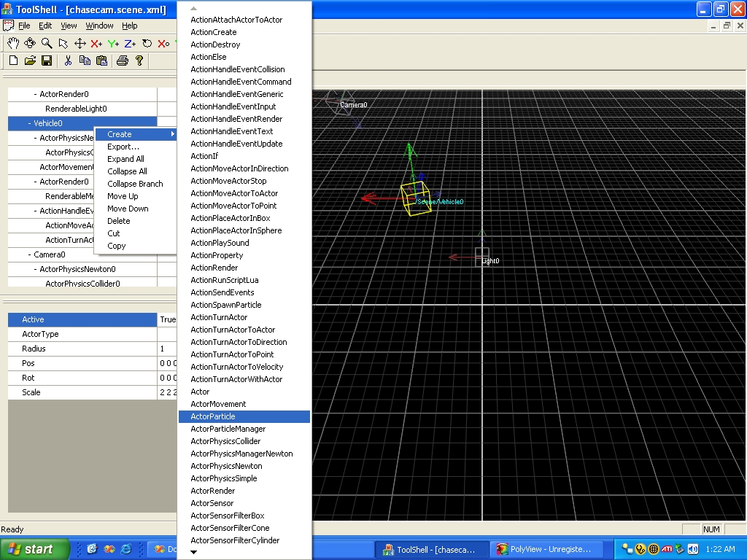
Task: Click the Windows start button
Action: click(x=34, y=549)
